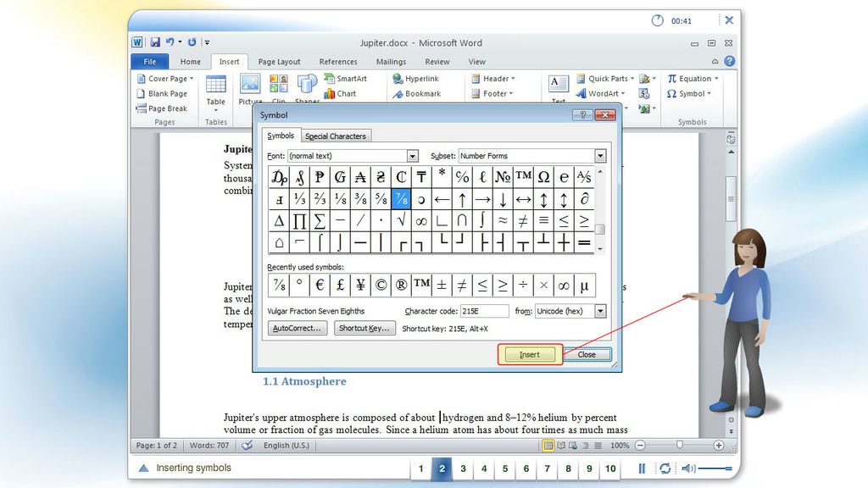Click the proofing errors status bar icon
Image resolution: width=868 pixels, height=488 pixels.
tap(247, 446)
